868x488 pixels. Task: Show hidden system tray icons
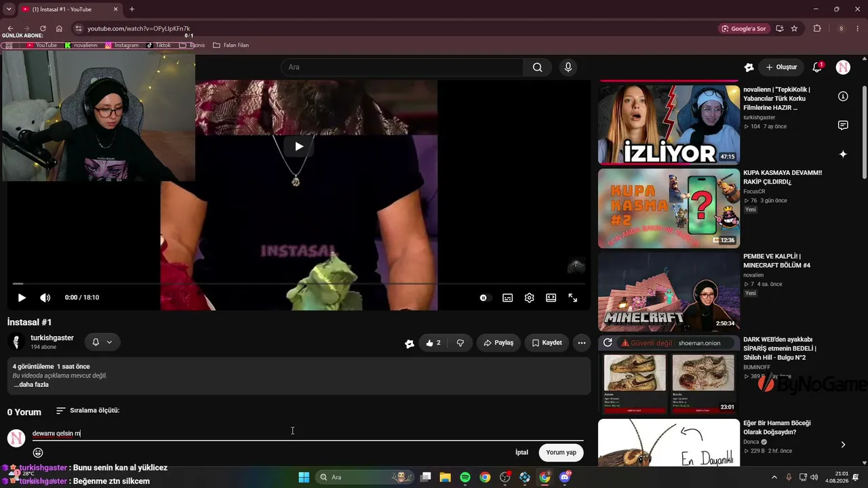[x=774, y=477]
